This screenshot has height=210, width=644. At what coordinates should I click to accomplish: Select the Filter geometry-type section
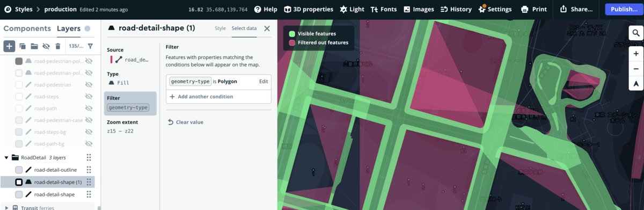tap(130, 103)
